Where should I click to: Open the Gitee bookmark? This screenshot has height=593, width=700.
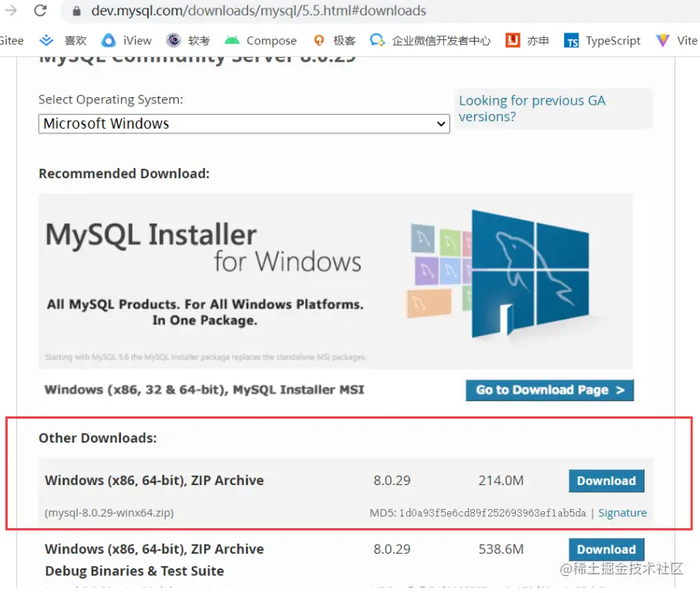click(x=12, y=41)
